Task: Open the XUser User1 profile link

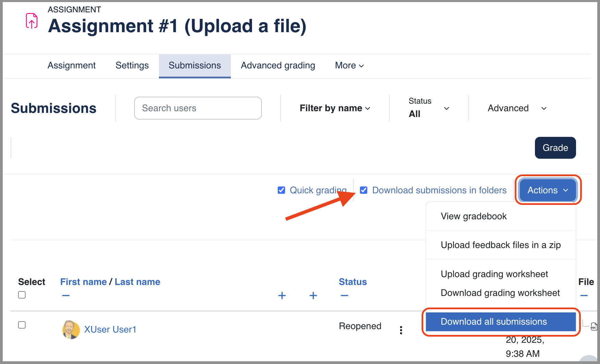Action: (x=110, y=329)
